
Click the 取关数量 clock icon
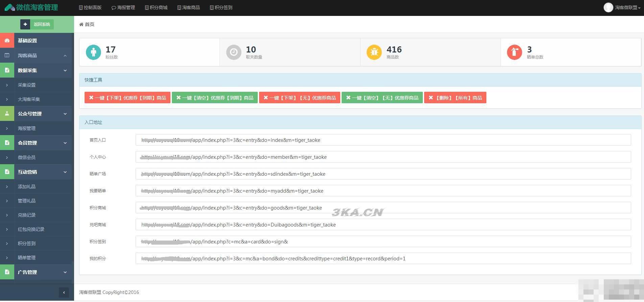(x=234, y=52)
